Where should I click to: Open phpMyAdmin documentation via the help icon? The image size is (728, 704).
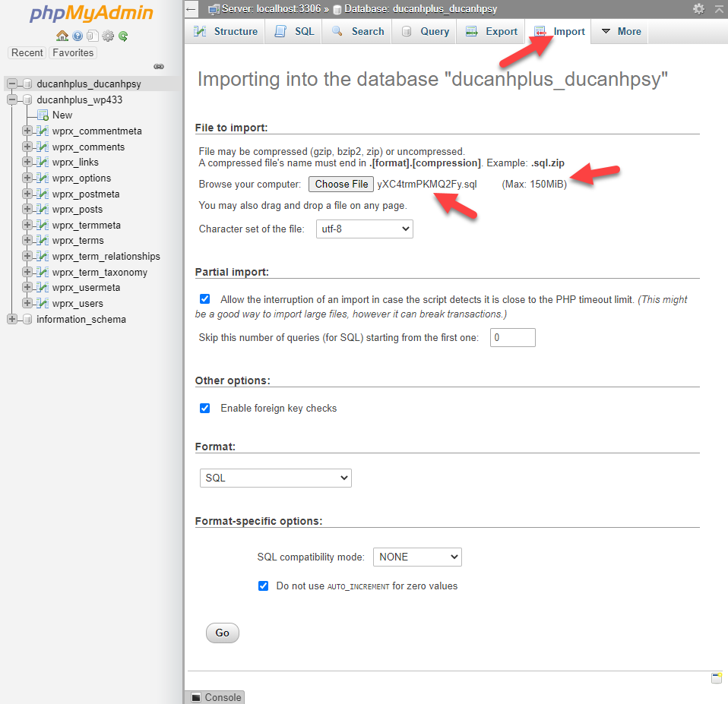(x=77, y=36)
